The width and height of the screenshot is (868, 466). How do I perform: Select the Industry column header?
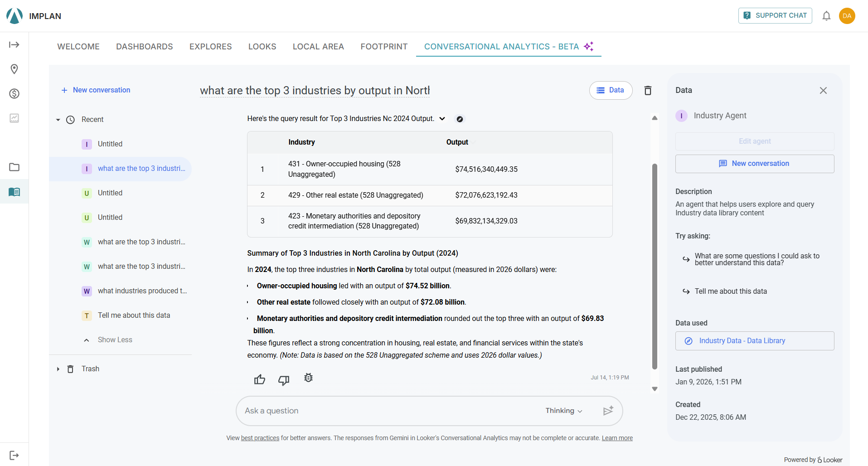click(301, 142)
